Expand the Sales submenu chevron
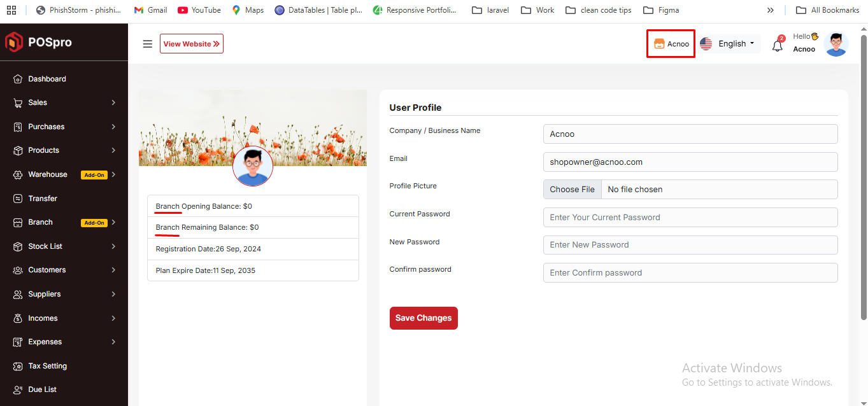The image size is (868, 406). [x=113, y=102]
